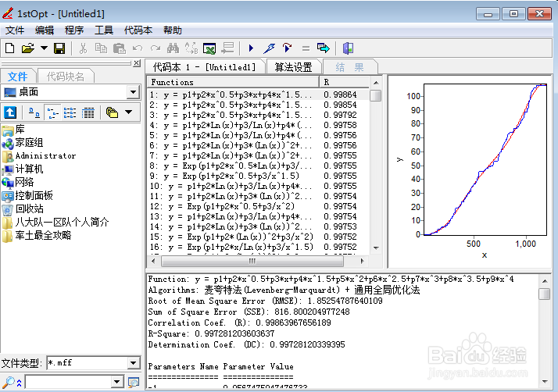Select the 八大队一区队个人简介 folder
Image resolution: width=558 pixels, height=392 pixels.
pyautogui.click(x=55, y=222)
